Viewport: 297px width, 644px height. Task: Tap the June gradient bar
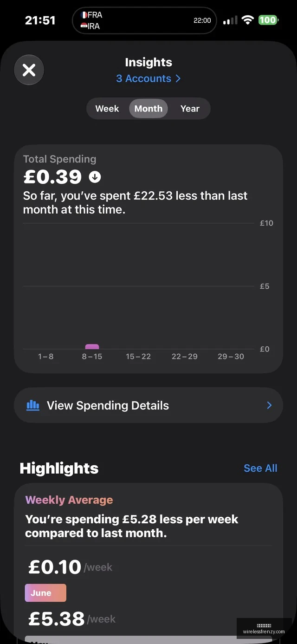coord(45,593)
